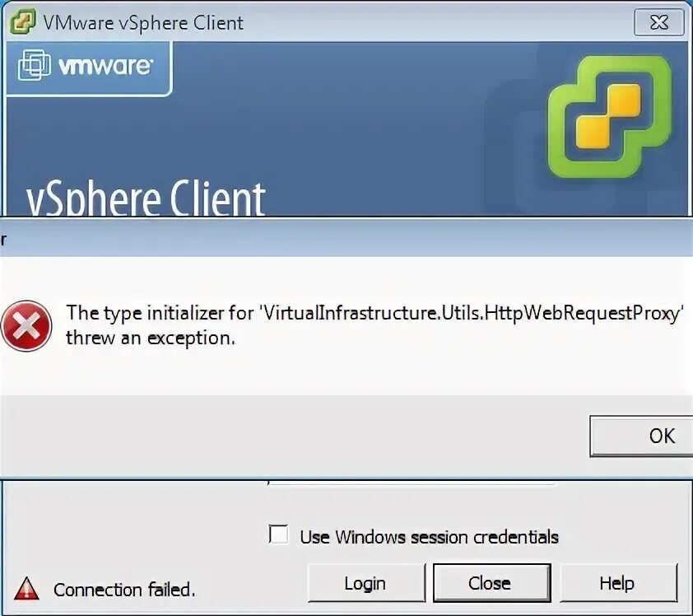Open Help from the login dialog
This screenshot has width=693, height=616.
618,583
